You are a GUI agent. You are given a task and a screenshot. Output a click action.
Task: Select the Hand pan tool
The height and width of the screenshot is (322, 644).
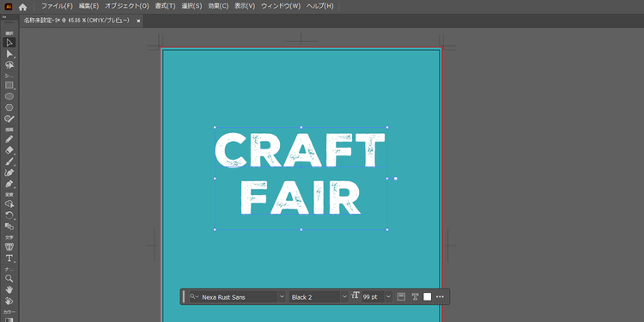(x=9, y=289)
